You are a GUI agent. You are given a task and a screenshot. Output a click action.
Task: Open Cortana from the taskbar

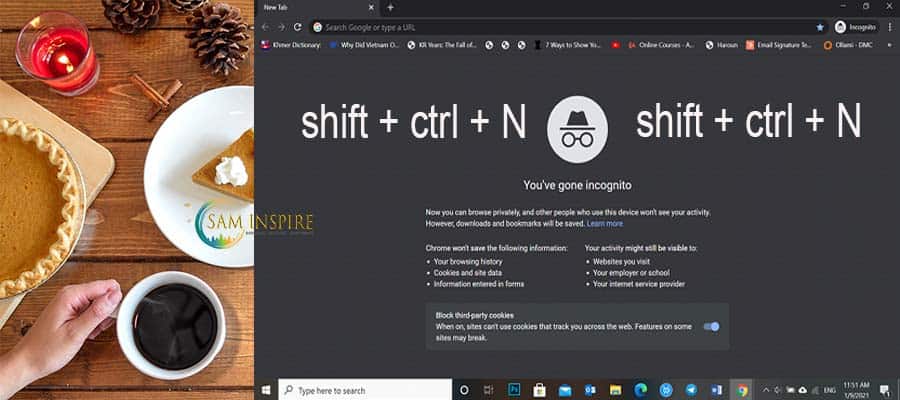click(464, 390)
